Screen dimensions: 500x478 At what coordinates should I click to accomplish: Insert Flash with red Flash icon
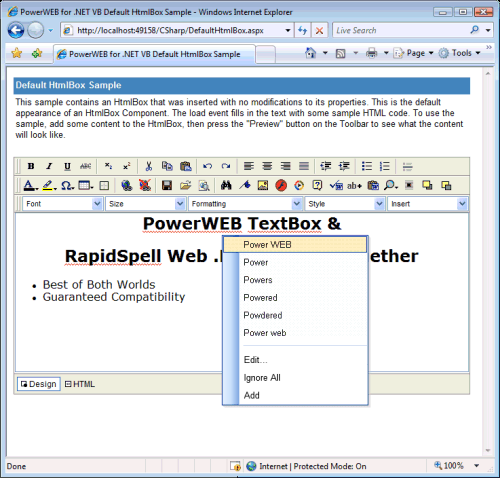point(281,185)
